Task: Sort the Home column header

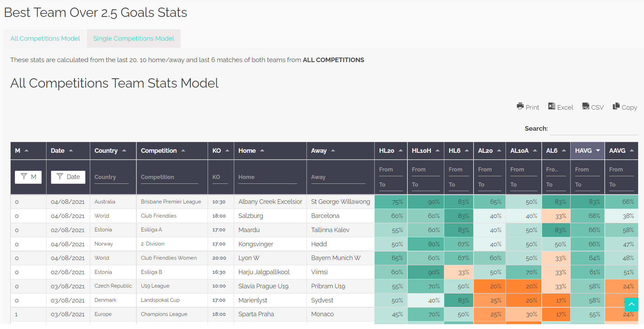Action: coord(262,150)
